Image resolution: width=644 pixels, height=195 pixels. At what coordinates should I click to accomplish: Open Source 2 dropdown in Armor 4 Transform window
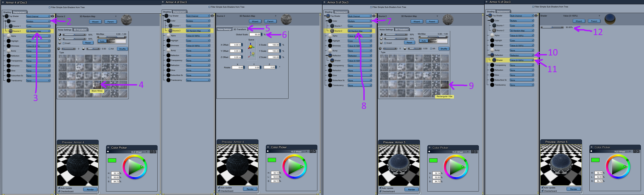point(198,31)
